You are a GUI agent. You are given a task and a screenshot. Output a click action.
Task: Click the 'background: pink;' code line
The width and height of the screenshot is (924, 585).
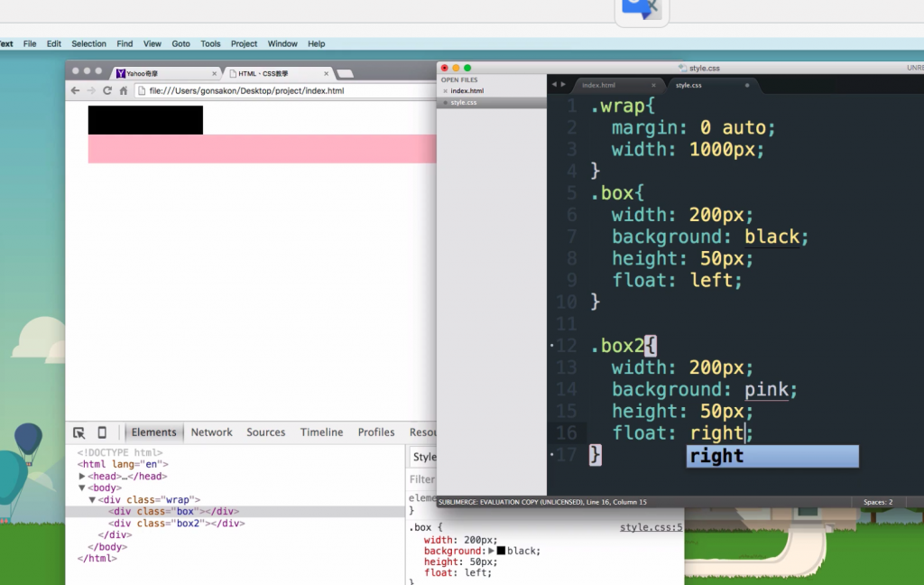704,389
